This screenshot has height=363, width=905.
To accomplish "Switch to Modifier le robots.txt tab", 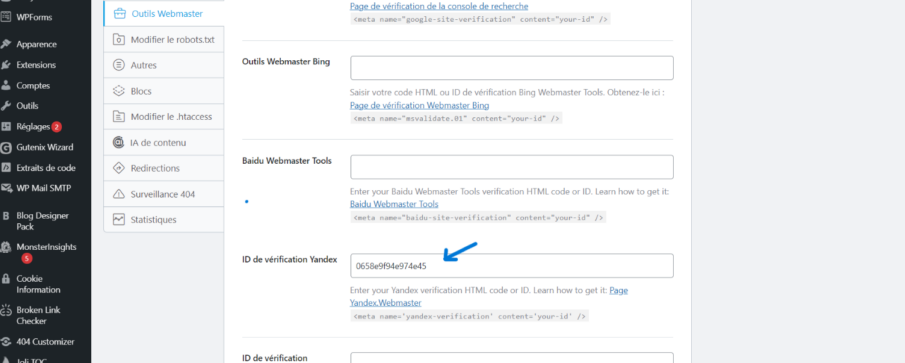I will [163, 40].
